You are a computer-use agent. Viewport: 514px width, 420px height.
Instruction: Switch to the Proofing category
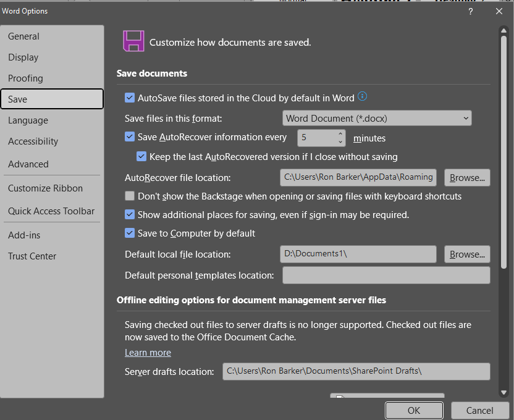pos(25,78)
